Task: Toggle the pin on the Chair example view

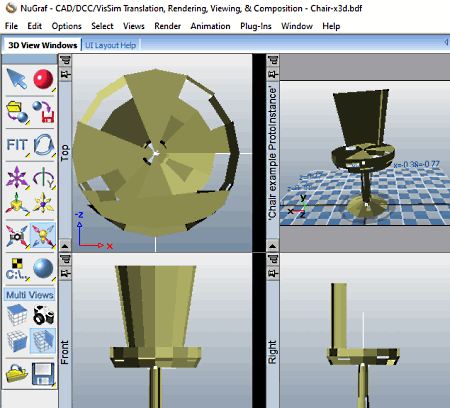Action: point(273,74)
